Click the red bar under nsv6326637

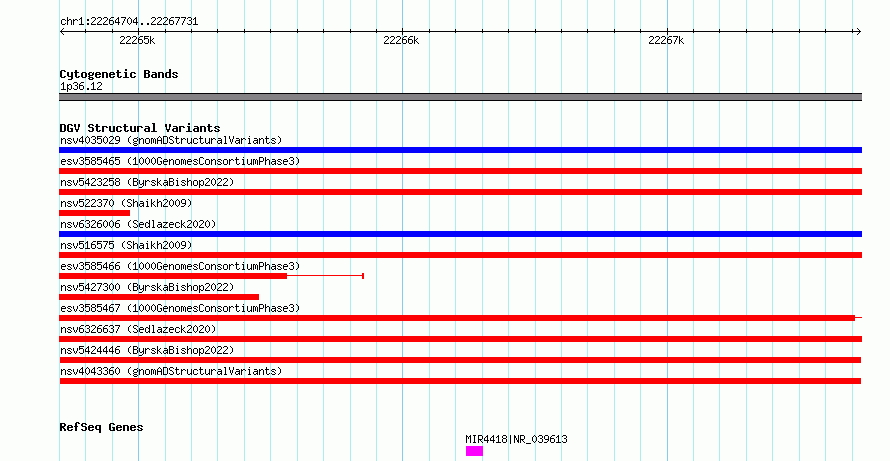(x=460, y=339)
